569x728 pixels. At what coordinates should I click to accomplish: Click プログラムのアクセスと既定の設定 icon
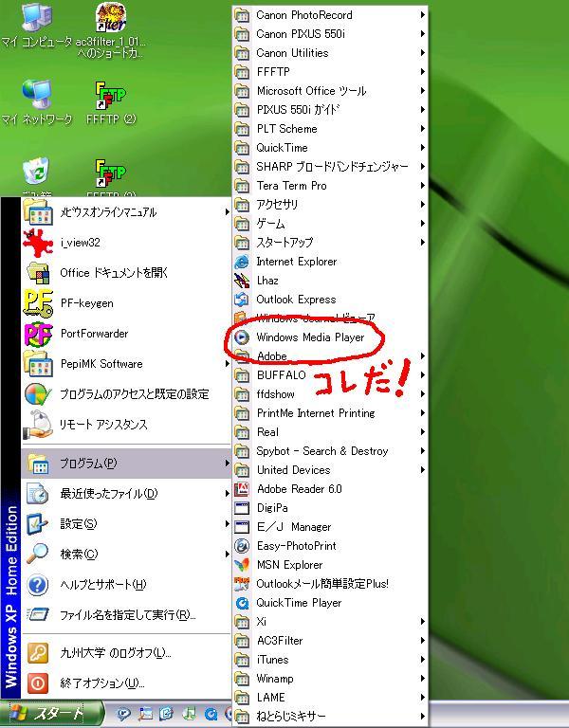(x=38, y=394)
